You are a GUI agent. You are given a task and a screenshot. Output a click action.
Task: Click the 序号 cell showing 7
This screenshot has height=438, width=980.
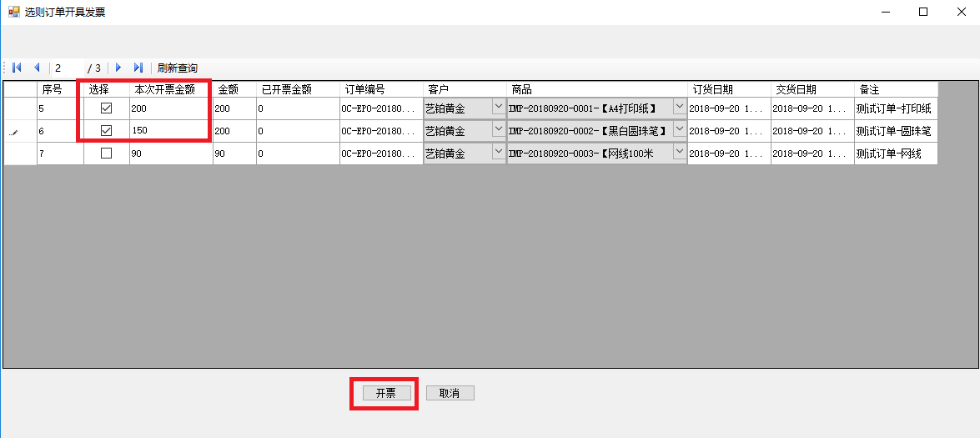61,154
